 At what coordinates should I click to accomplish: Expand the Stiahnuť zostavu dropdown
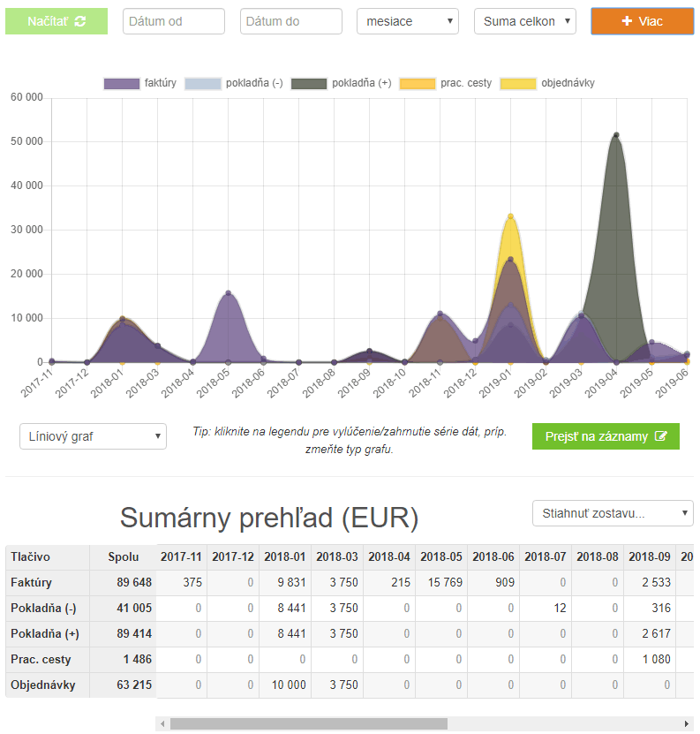(x=613, y=513)
